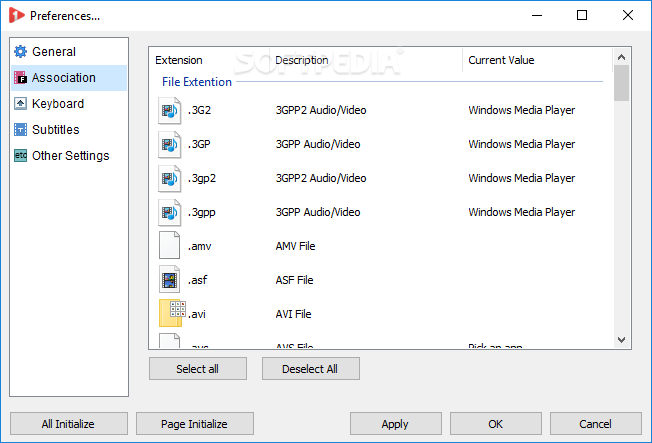The height and width of the screenshot is (443, 652).
Task: Select the .asf extension text
Action: [198, 280]
